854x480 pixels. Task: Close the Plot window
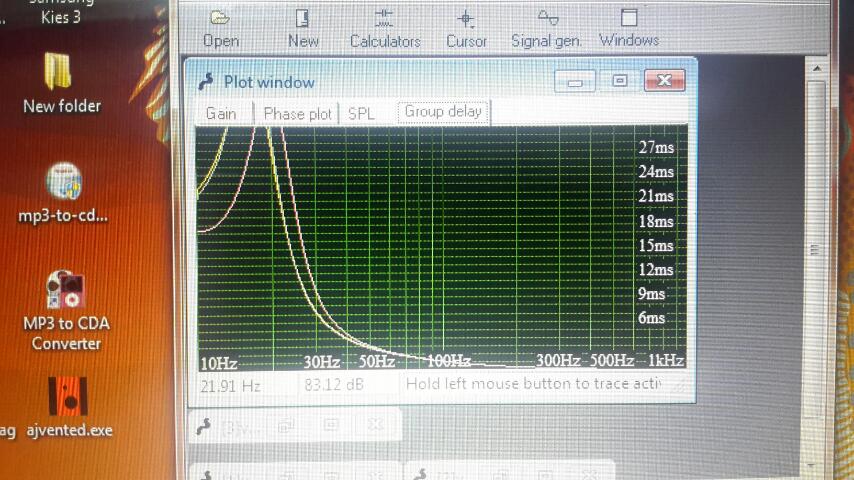click(x=664, y=81)
